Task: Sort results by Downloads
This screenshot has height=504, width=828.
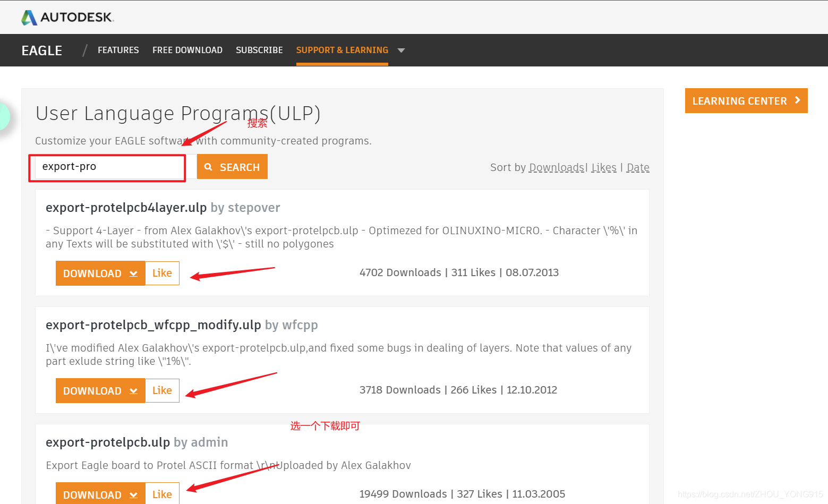Action: tap(557, 168)
